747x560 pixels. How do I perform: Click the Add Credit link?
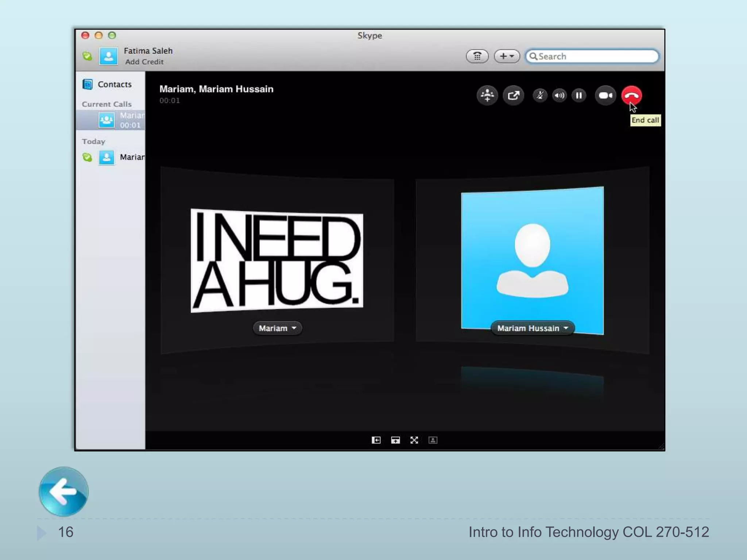(x=144, y=62)
